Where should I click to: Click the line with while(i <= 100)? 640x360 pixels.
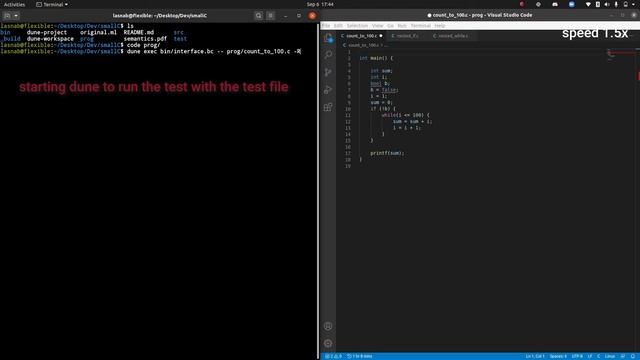[x=405, y=115]
